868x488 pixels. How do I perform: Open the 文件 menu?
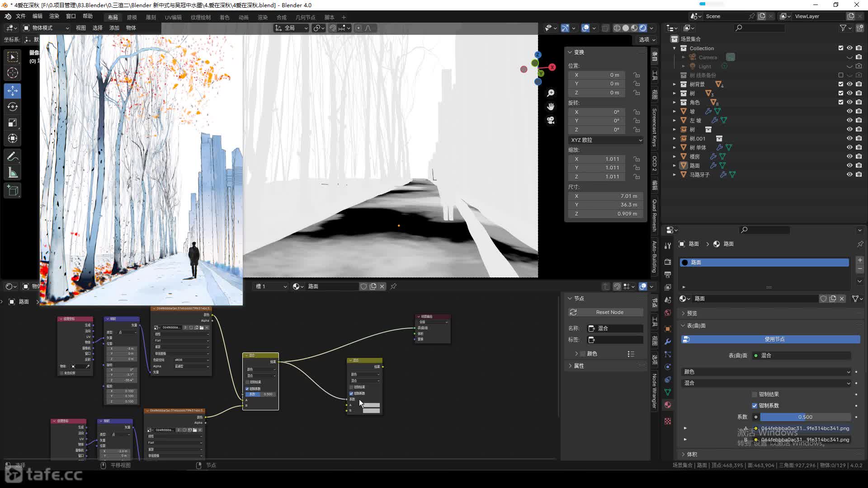pyautogui.click(x=21, y=16)
